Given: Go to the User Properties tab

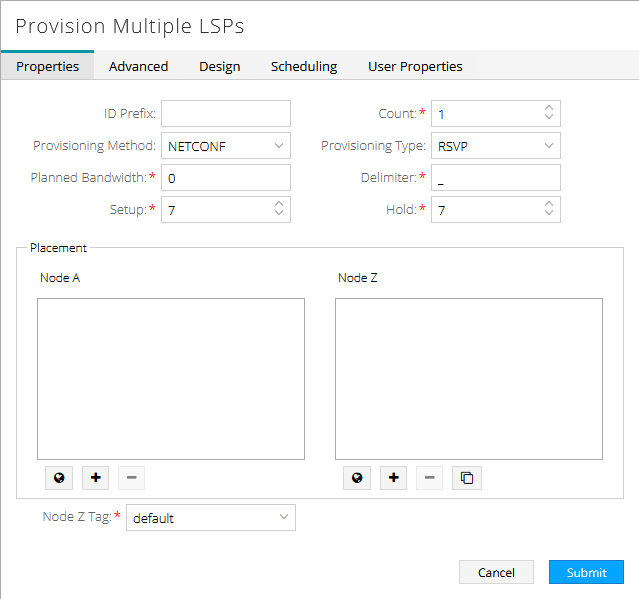Looking at the screenshot, I should coord(415,66).
